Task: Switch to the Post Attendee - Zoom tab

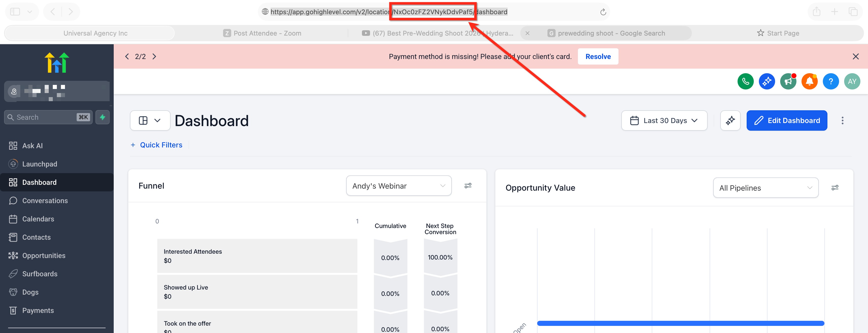Action: tap(262, 33)
